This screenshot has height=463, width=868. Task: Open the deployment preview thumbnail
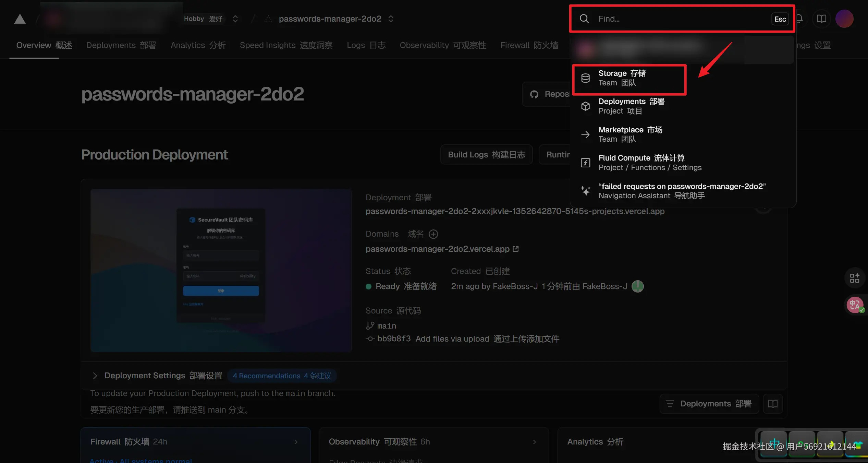tap(221, 270)
